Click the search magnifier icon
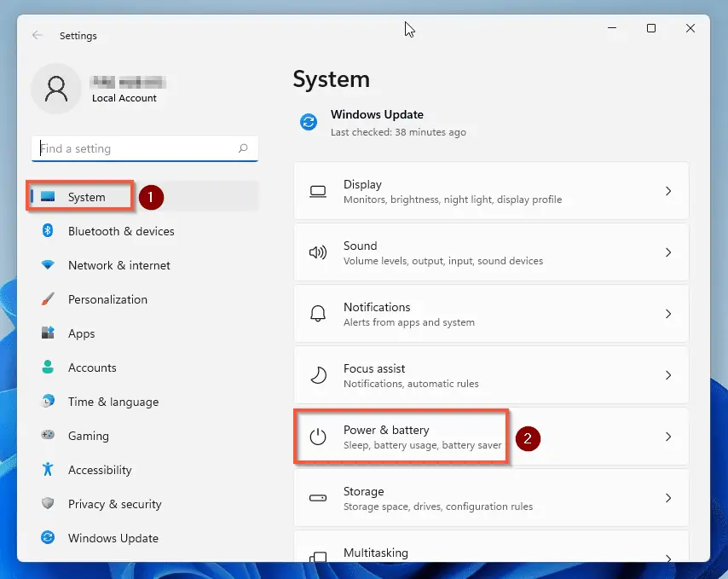The image size is (728, 579). pos(243,148)
